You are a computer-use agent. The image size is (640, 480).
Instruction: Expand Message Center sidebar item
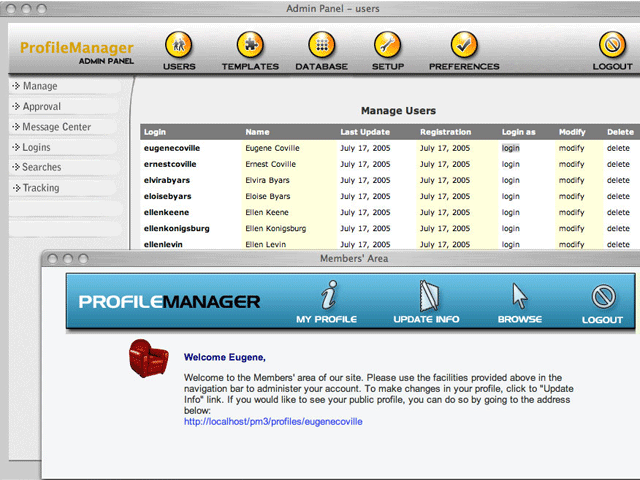pos(56,127)
